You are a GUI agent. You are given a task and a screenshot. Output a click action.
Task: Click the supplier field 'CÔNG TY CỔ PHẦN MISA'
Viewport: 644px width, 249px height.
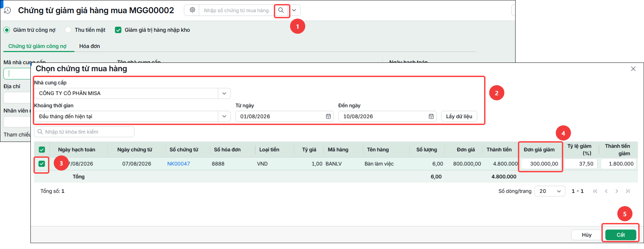(126, 93)
